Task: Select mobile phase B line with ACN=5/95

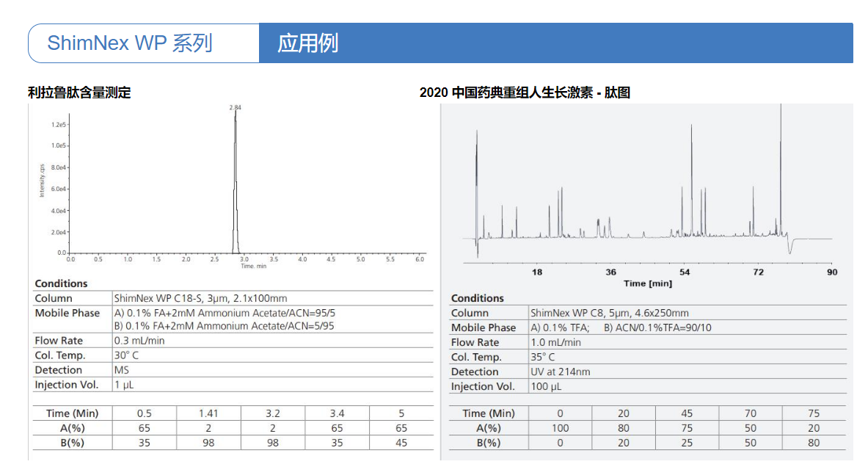Action: click(224, 326)
